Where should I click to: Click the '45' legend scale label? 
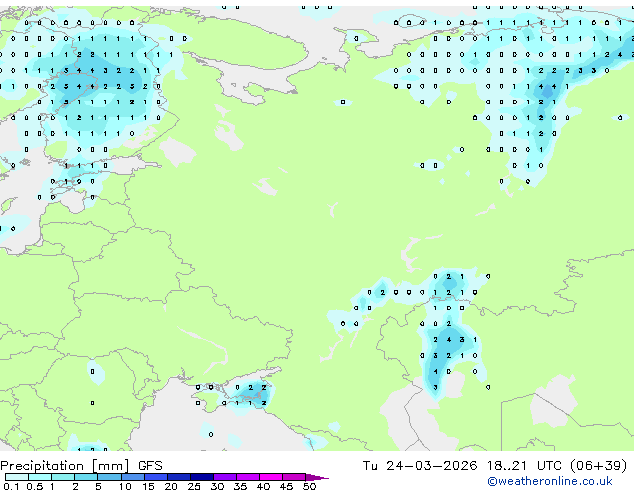(x=286, y=486)
